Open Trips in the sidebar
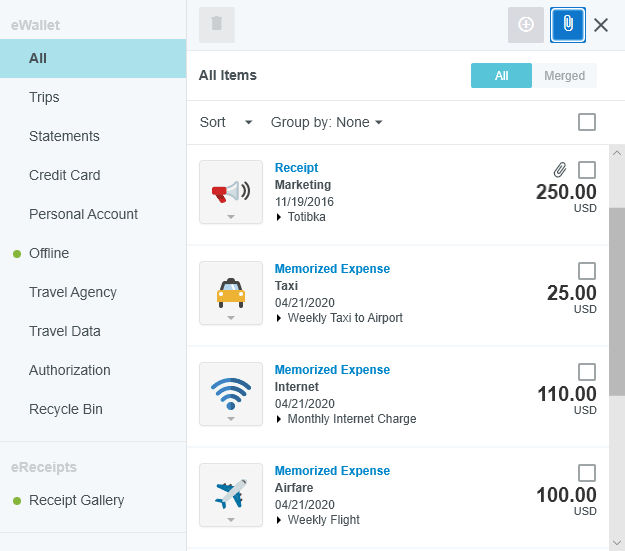Screen dimensions: 625x551 [x=44, y=97]
